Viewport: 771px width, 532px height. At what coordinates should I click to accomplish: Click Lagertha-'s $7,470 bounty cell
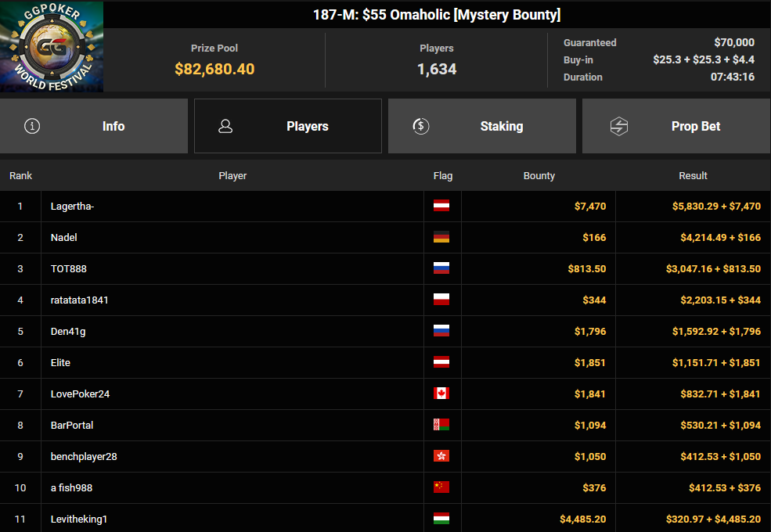pyautogui.click(x=539, y=206)
